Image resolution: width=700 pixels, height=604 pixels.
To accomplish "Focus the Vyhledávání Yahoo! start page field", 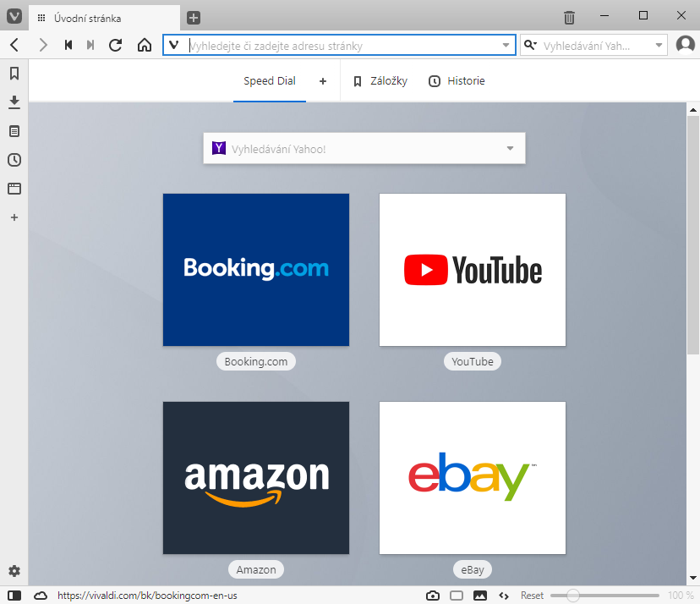I will point(364,148).
